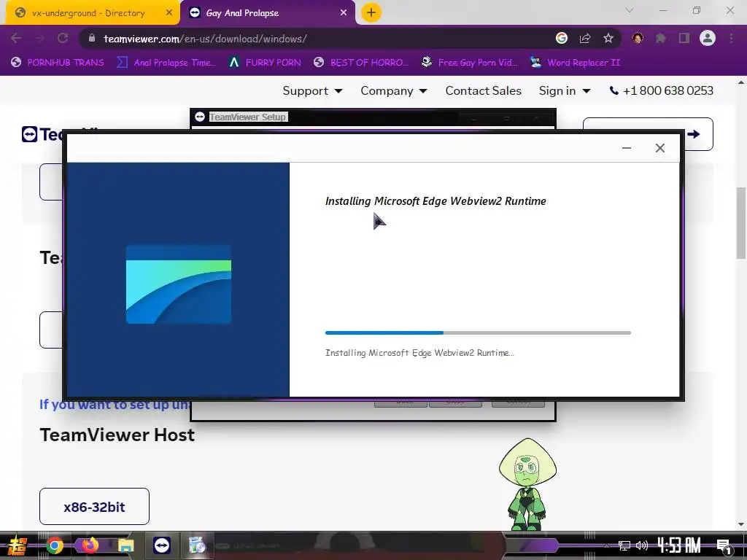The width and height of the screenshot is (747, 560).
Task: Open Chrome from the taskbar
Action: click(x=55, y=545)
